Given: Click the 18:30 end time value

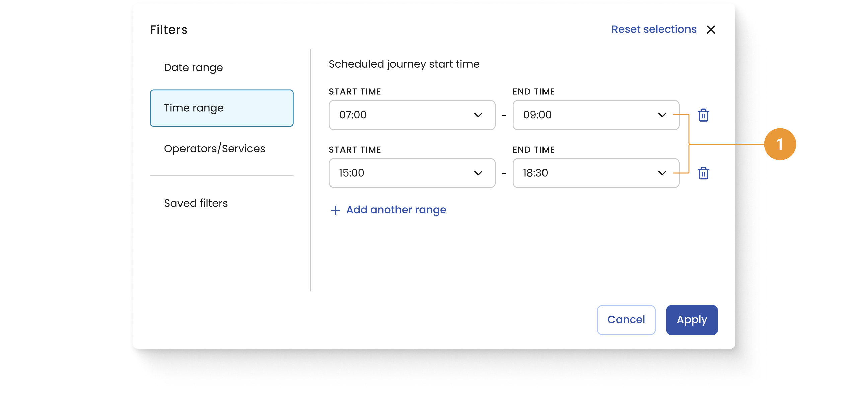Looking at the screenshot, I should point(535,173).
